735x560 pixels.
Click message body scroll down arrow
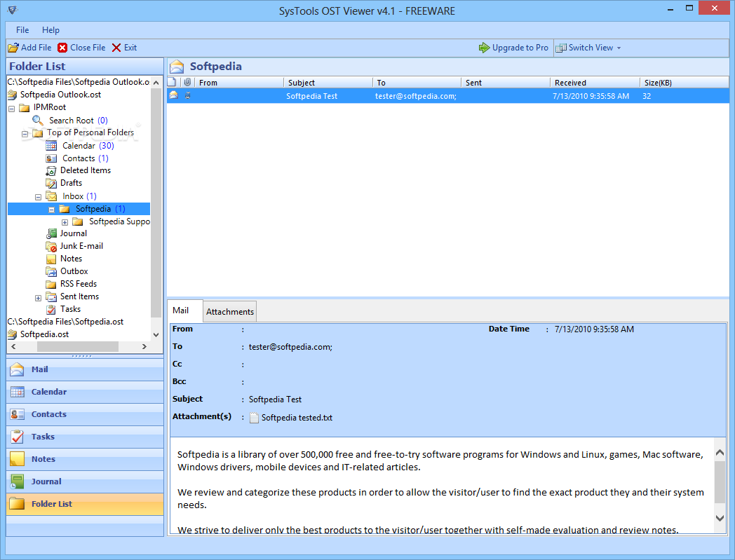720,518
